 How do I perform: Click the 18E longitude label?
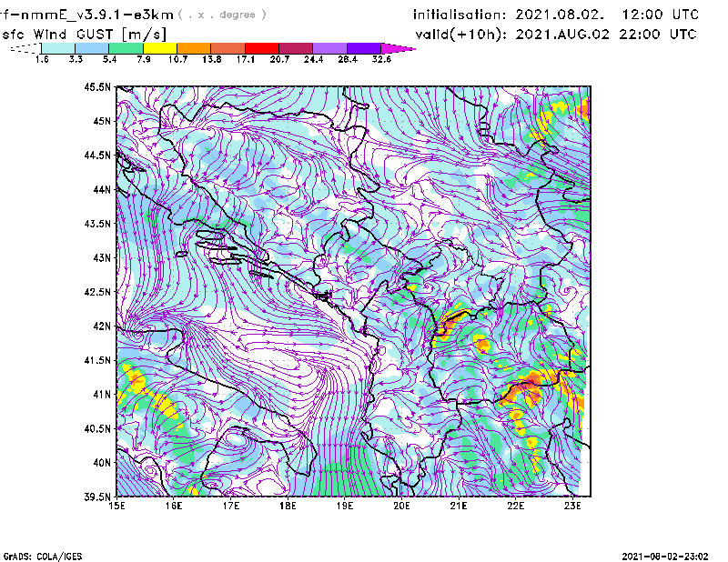[x=288, y=506]
